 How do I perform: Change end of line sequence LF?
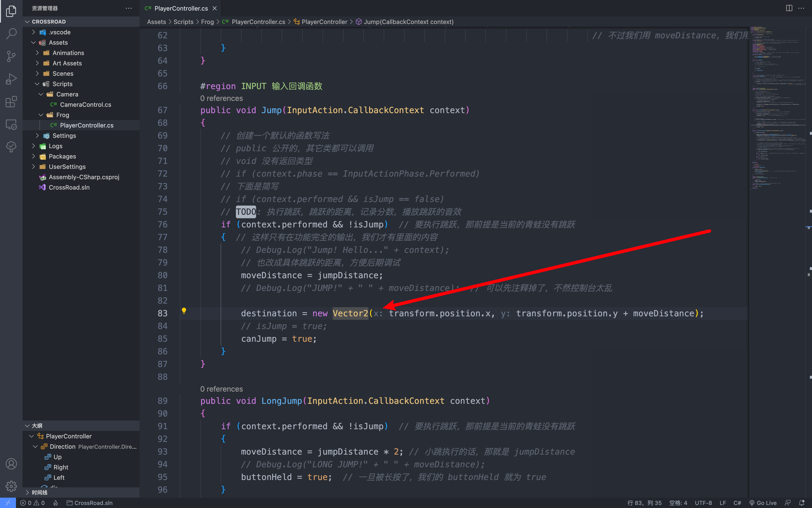point(723,503)
